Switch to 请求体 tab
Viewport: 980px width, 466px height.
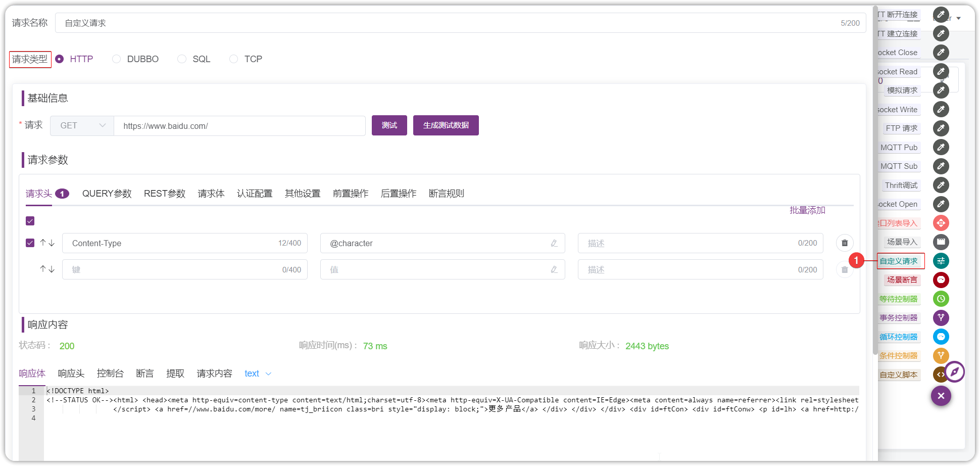tap(211, 194)
